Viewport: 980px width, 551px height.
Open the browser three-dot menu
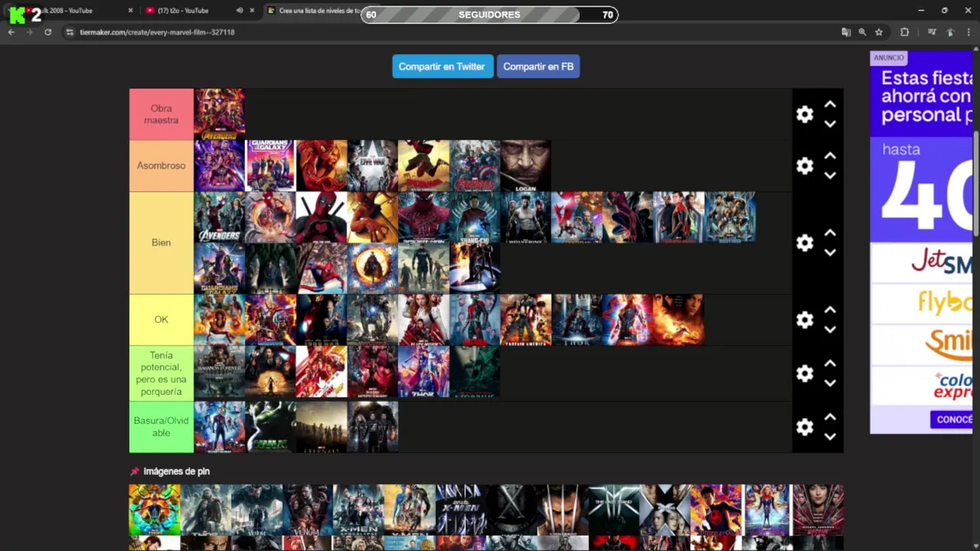969,32
